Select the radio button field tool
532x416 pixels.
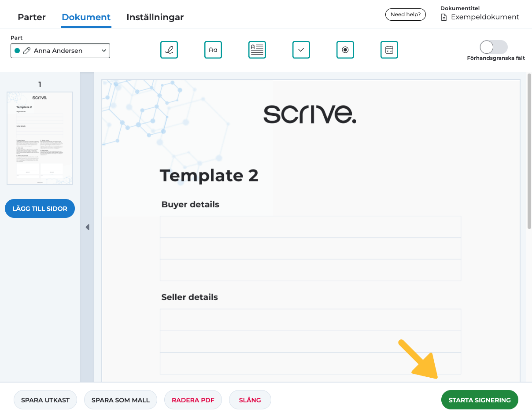click(x=345, y=50)
